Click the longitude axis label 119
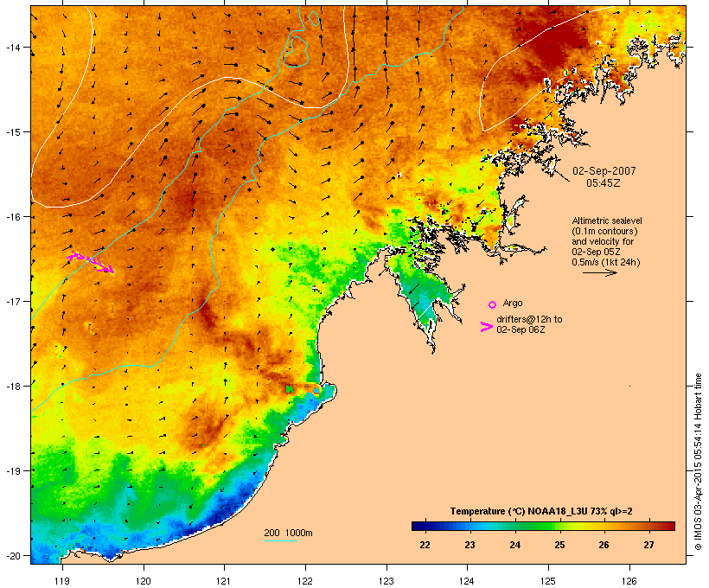 point(62,581)
